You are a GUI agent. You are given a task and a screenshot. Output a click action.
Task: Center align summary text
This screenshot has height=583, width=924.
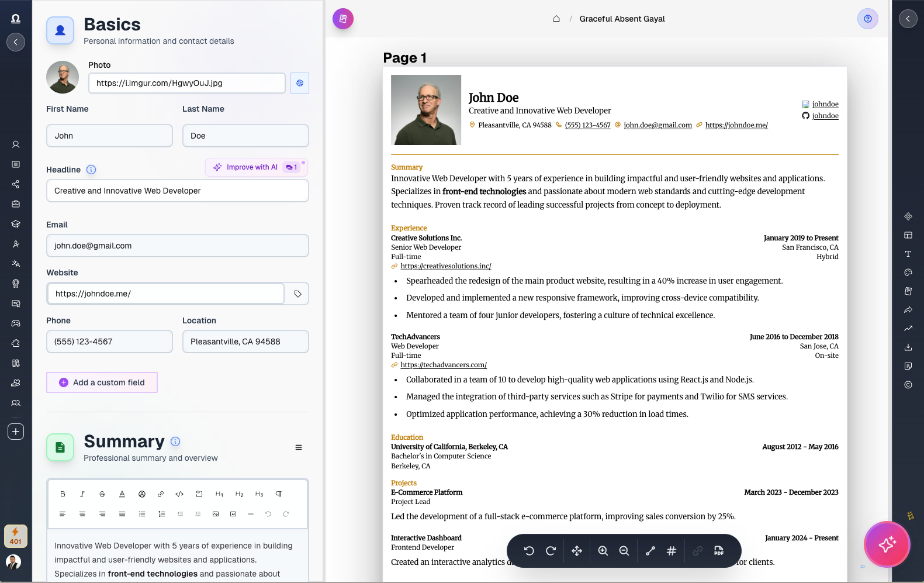pos(82,514)
